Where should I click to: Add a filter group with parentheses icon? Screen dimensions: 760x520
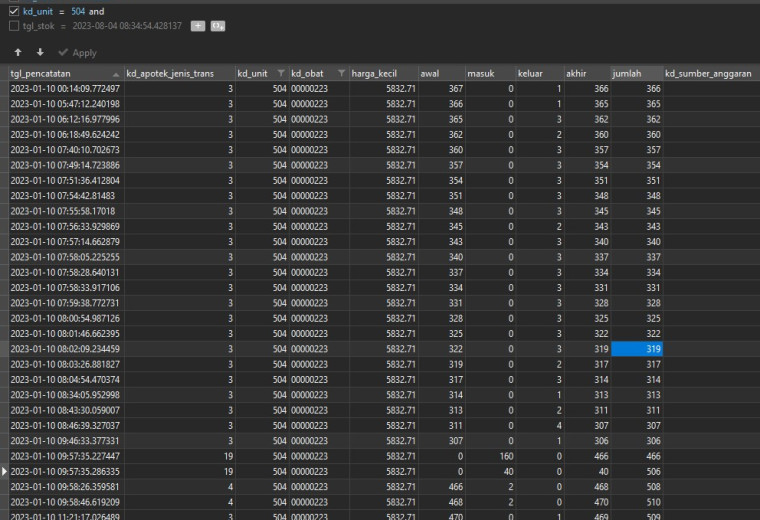click(218, 26)
